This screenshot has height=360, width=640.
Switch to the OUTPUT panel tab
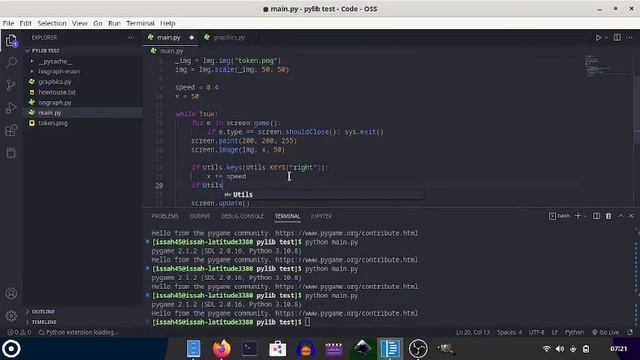[x=200, y=216]
